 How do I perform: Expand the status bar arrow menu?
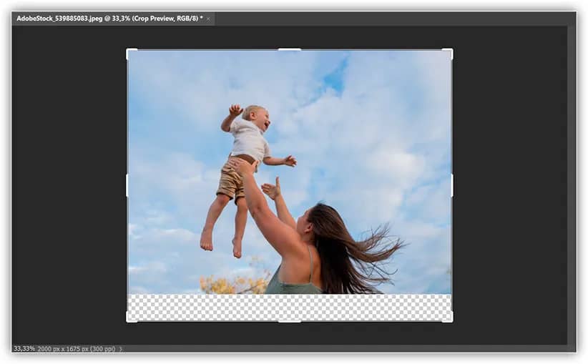coord(121,349)
